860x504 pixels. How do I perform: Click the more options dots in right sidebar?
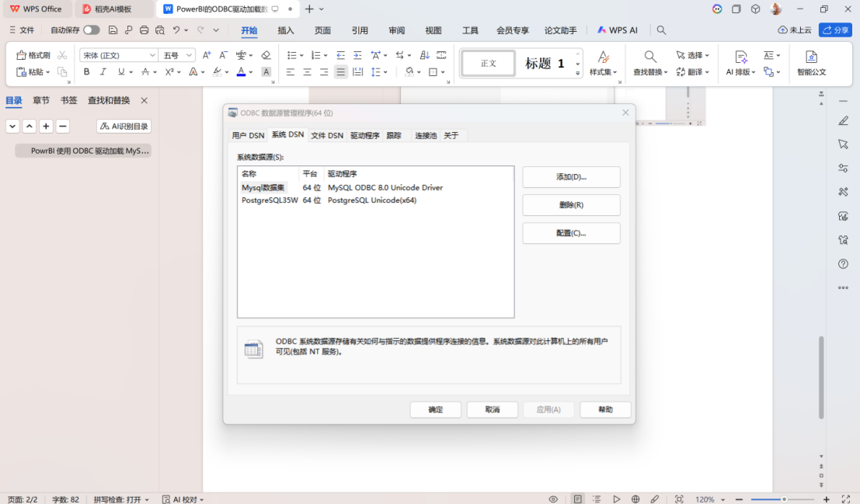843,287
